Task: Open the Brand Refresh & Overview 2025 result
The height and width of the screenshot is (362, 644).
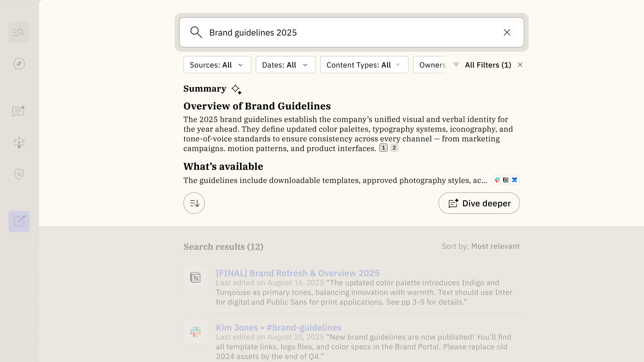Action: tap(297, 273)
